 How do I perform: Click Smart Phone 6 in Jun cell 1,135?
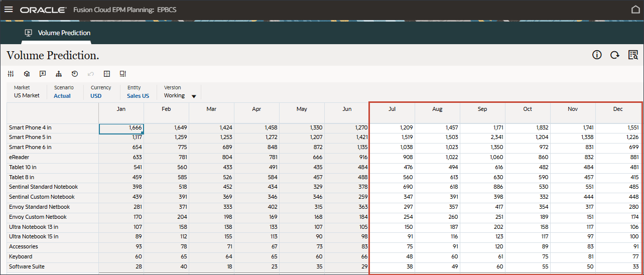(x=347, y=147)
